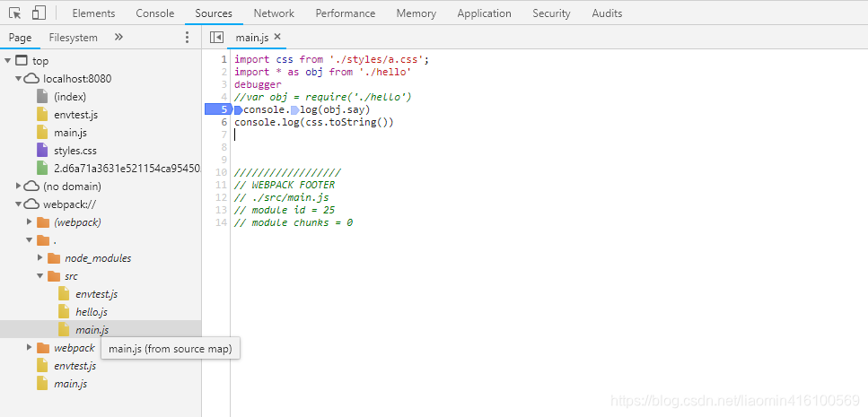Remove the breakpoint on line 5
This screenshot has width=868, height=417.
(x=217, y=109)
